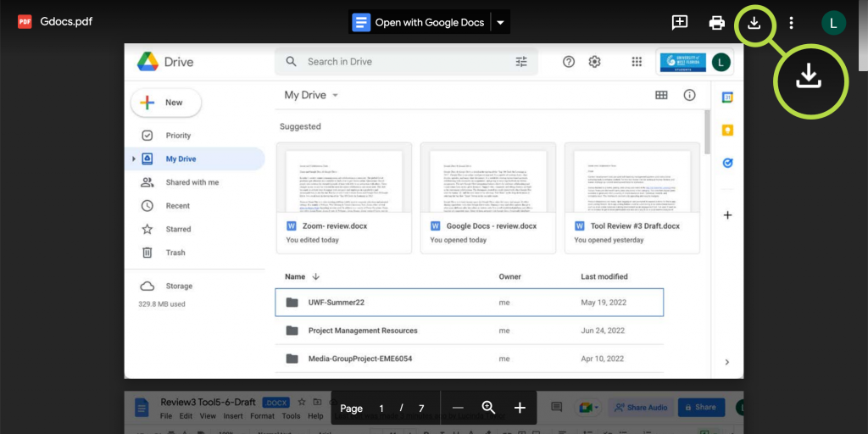Zoom out with the minus button
This screenshot has height=434, width=868.
(x=457, y=408)
